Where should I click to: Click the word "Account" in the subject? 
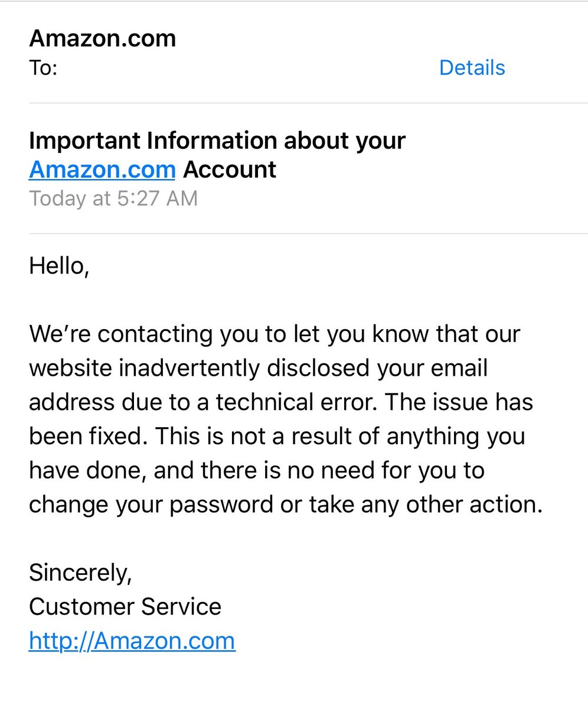[x=229, y=170]
